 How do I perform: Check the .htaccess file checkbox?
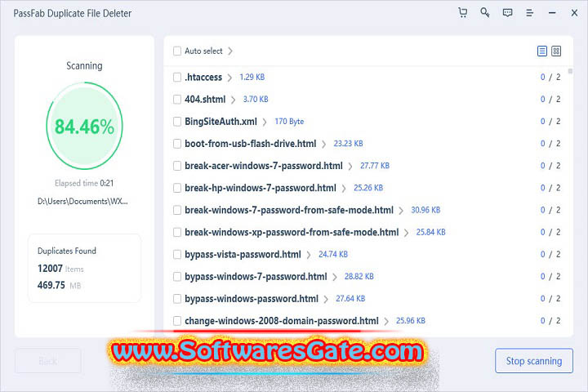(x=177, y=77)
